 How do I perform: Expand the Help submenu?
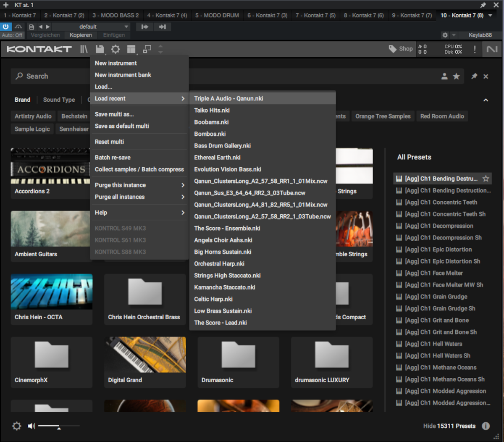coord(183,213)
